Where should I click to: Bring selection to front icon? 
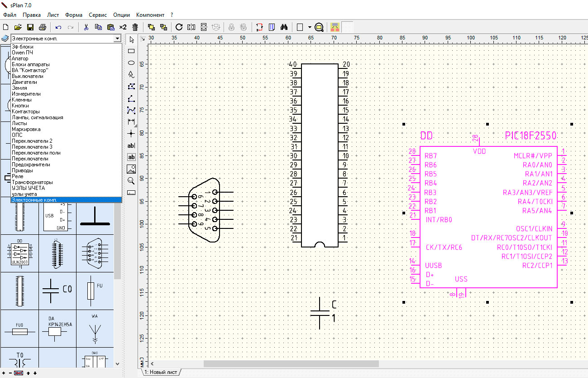click(151, 27)
